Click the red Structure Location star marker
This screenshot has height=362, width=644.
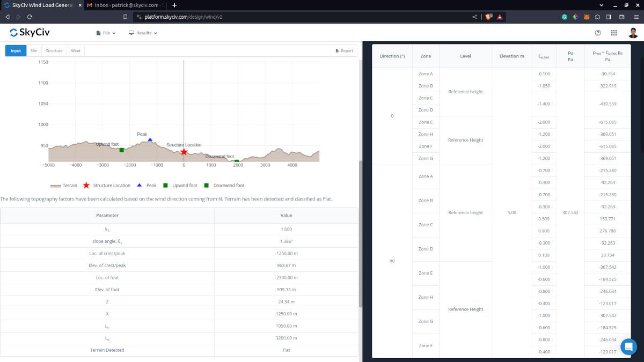(184, 152)
